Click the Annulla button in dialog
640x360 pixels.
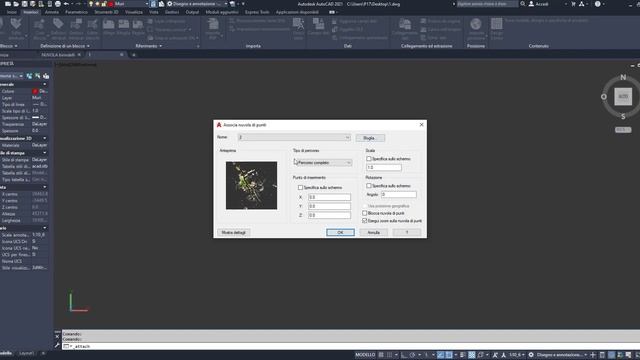click(x=373, y=232)
